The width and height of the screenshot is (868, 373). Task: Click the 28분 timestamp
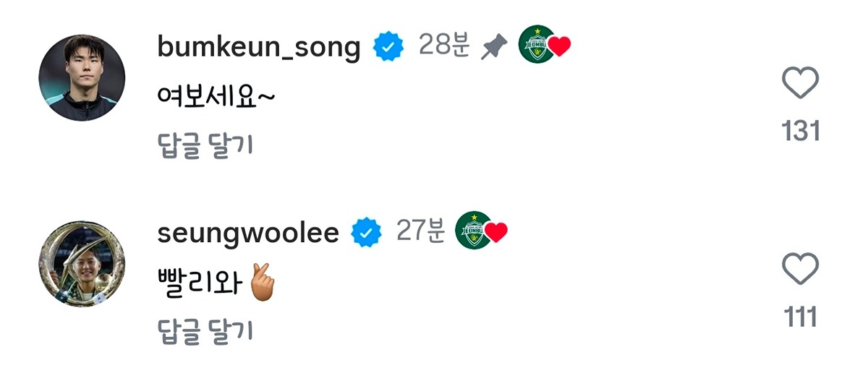tap(445, 46)
